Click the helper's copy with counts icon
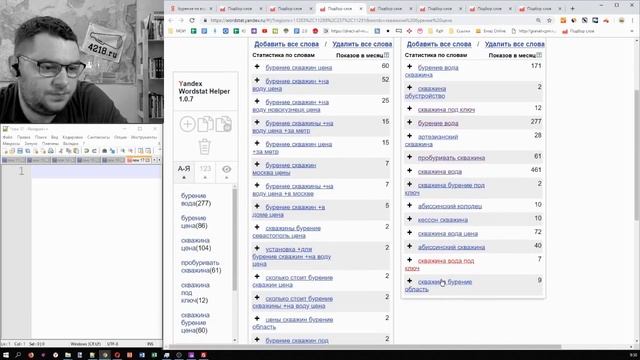Screen dimensions: 640x360 click(224, 124)
